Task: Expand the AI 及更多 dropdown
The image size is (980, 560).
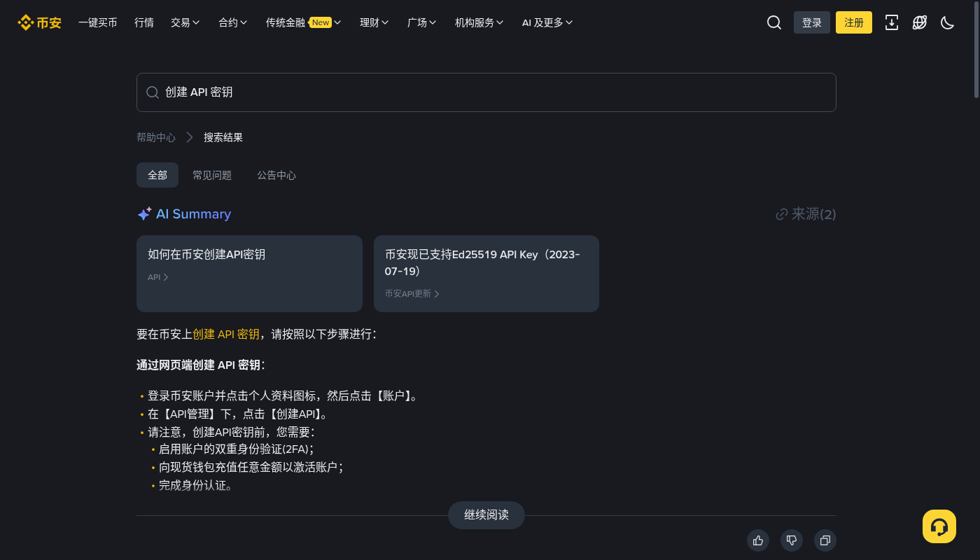Action: [x=547, y=22]
